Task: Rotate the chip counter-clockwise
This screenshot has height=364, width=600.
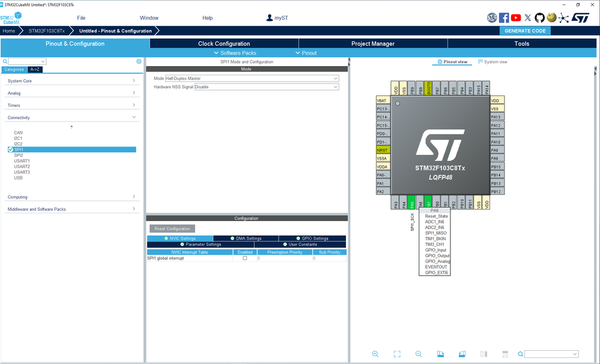Action: pos(462,354)
